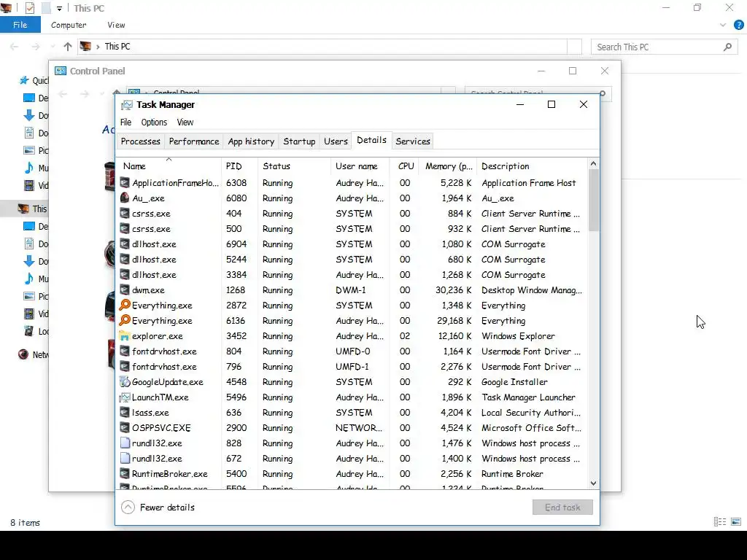747x560 pixels.
Task: Click the PID 6136 Everything.exe magnifier icon
Action: [x=124, y=320]
